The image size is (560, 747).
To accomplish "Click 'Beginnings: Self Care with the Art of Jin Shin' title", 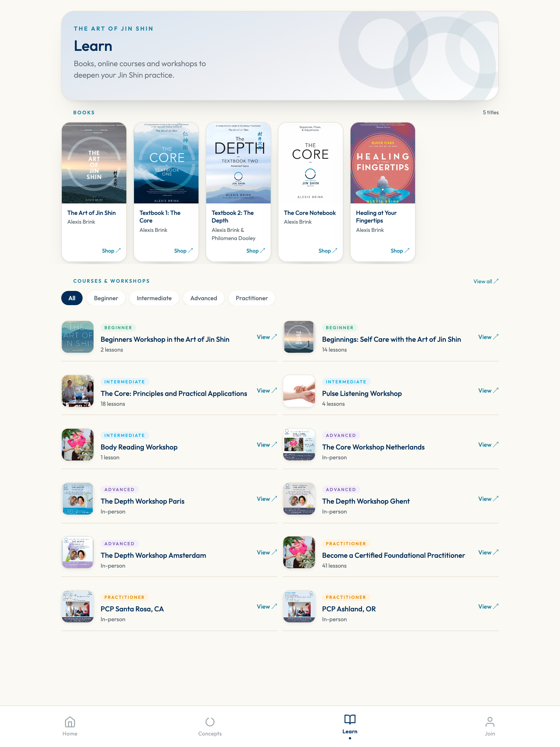I will 392,339.
